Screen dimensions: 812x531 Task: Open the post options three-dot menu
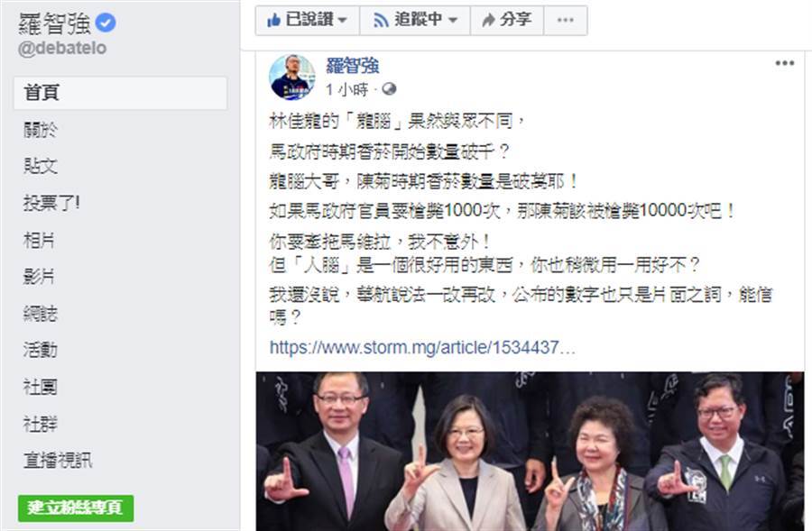tap(785, 63)
